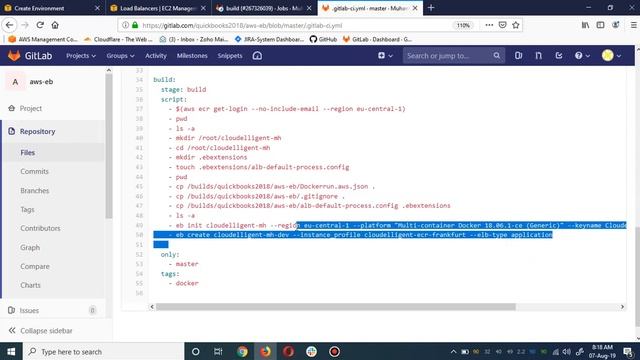Open the user avatar dropdown
Viewport: 640px width, 360px height.
[x=611, y=56]
